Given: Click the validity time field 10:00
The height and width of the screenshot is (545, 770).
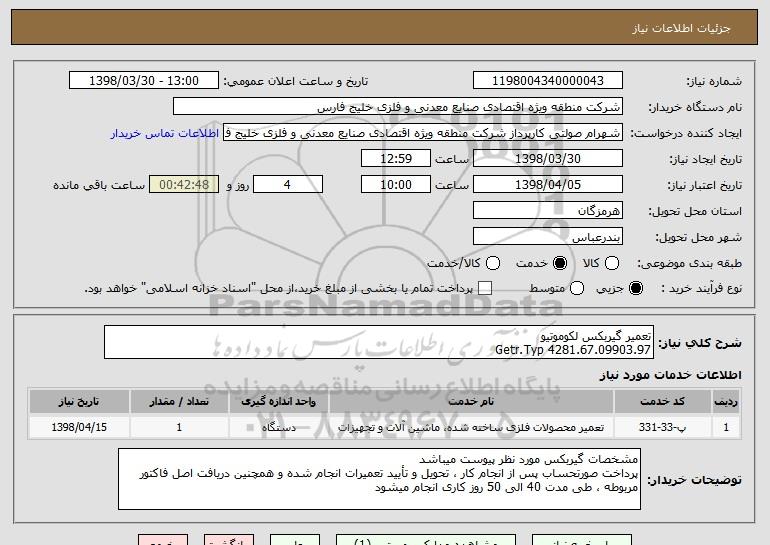Looking at the screenshot, I should pyautogui.click(x=396, y=185).
